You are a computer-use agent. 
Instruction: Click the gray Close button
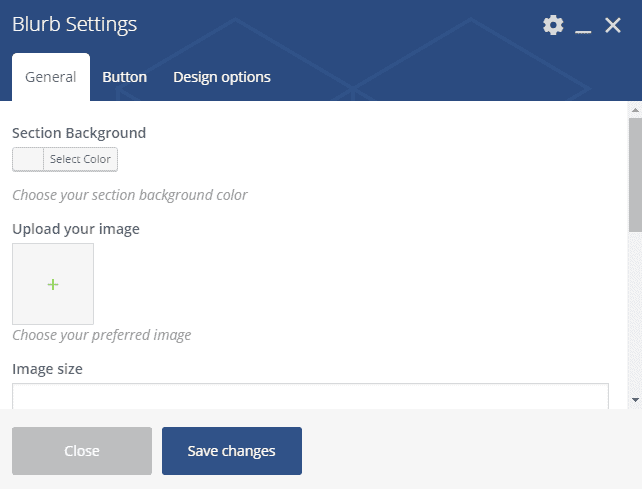point(82,451)
